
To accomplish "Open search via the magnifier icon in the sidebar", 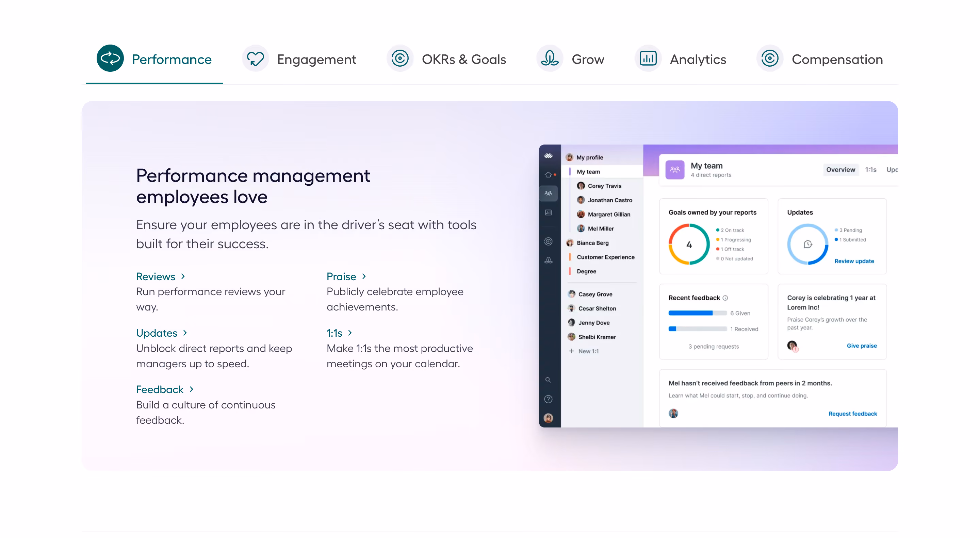I will tap(548, 380).
